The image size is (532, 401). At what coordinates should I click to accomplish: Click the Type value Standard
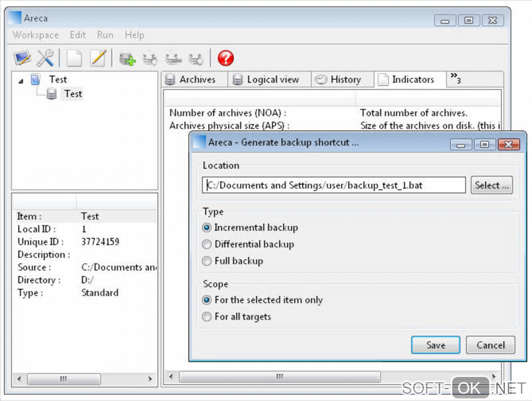(x=100, y=293)
